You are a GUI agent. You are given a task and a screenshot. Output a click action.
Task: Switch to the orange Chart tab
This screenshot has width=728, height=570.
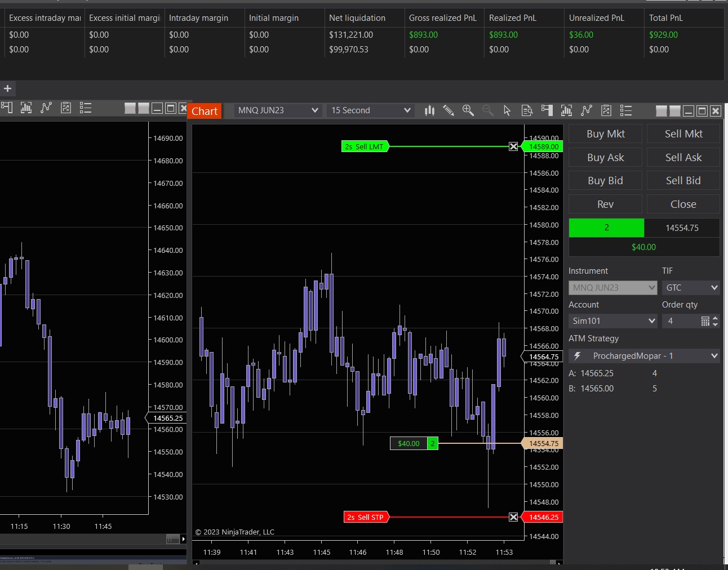click(x=205, y=111)
